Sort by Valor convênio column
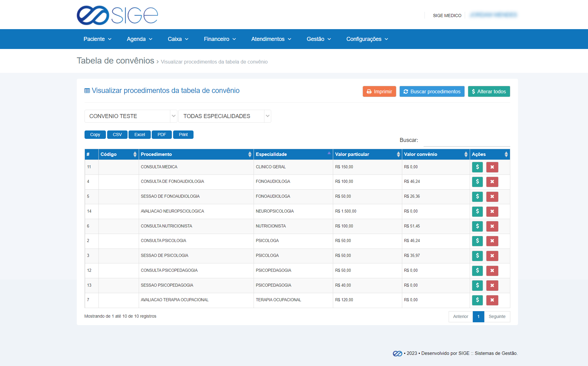 coord(436,154)
